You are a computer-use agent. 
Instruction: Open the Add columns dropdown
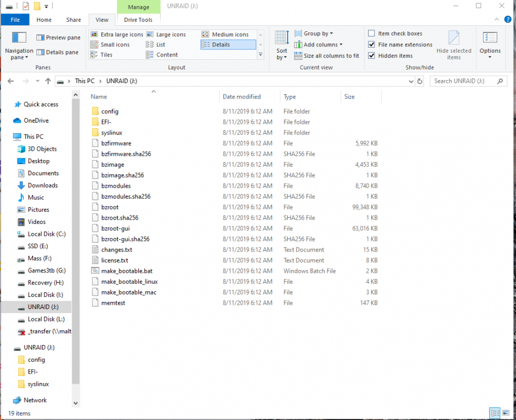[x=318, y=44]
